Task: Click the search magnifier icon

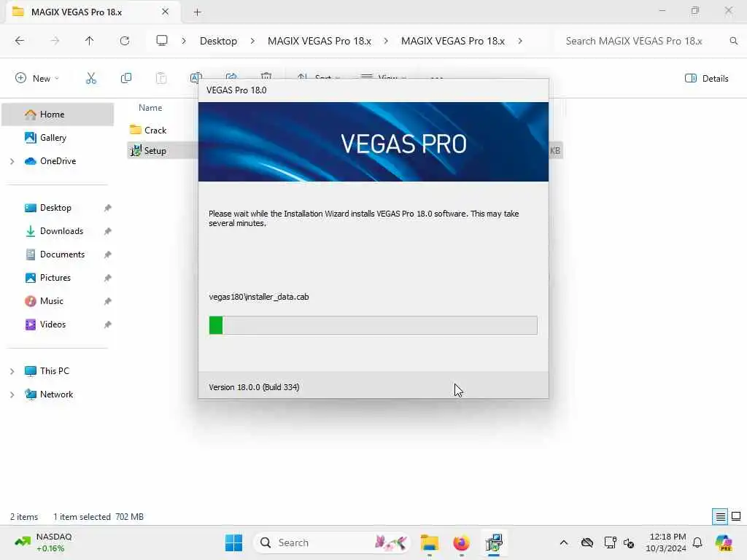Action: [734, 41]
